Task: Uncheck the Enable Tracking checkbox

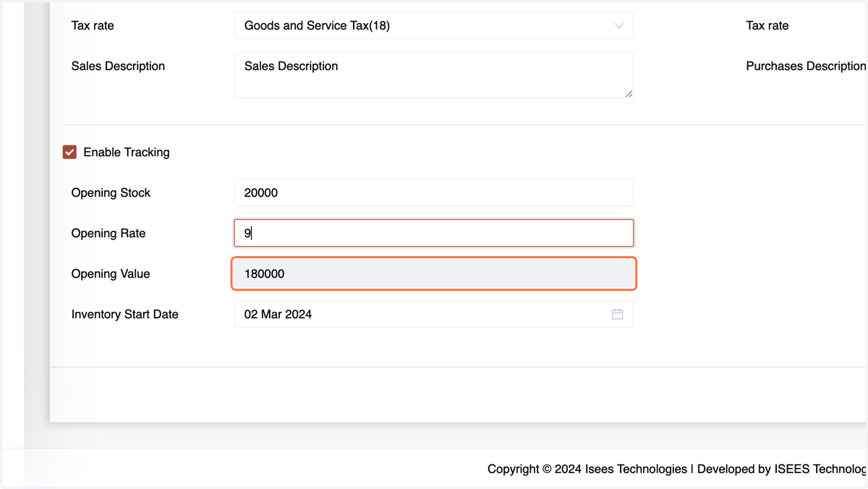Action: [x=69, y=152]
